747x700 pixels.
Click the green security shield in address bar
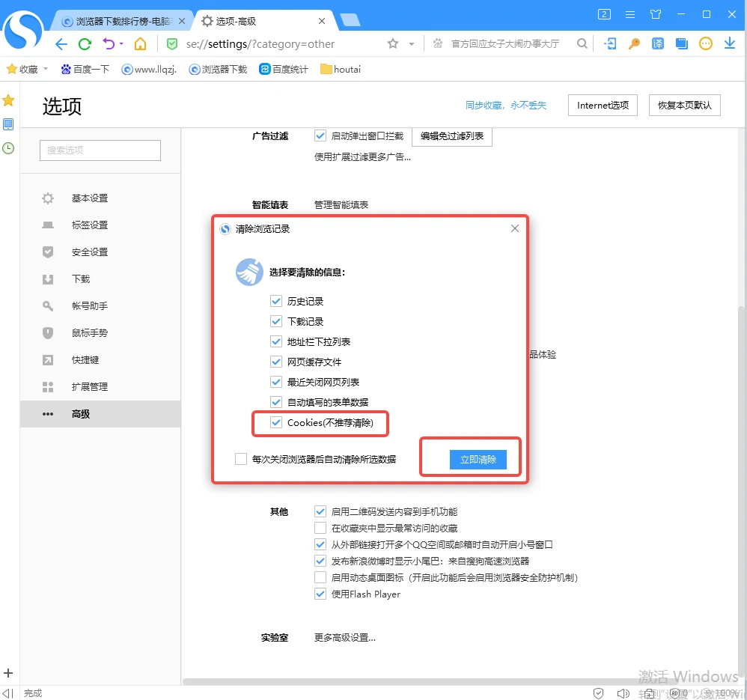[x=172, y=44]
